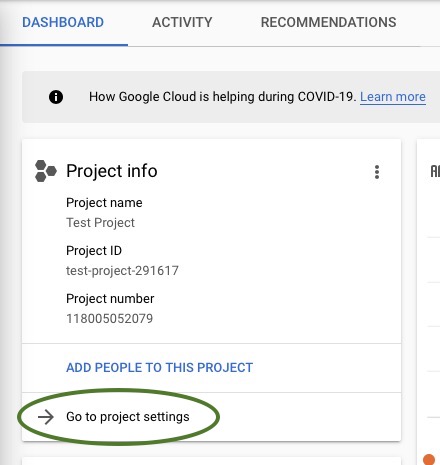Click the Project ID label

[x=94, y=250]
